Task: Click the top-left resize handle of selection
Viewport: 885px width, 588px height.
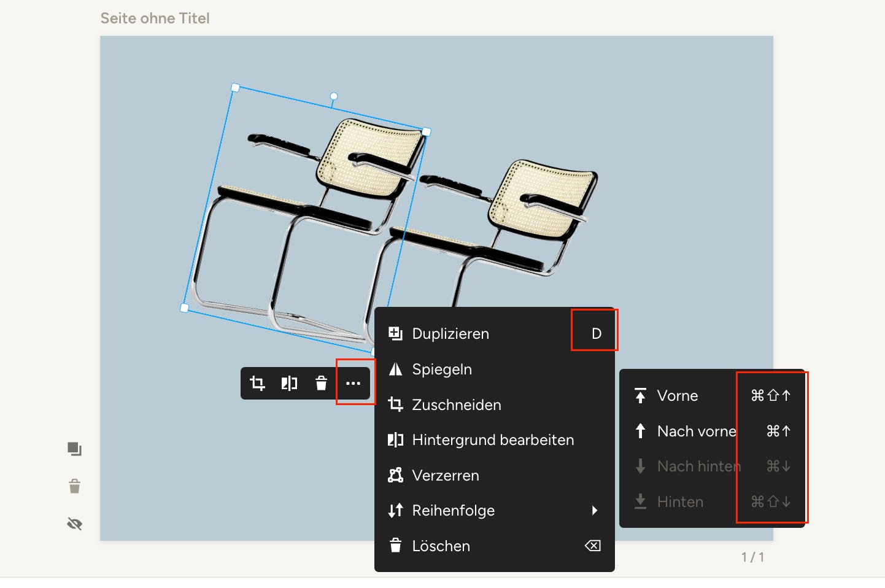Action: [235, 88]
